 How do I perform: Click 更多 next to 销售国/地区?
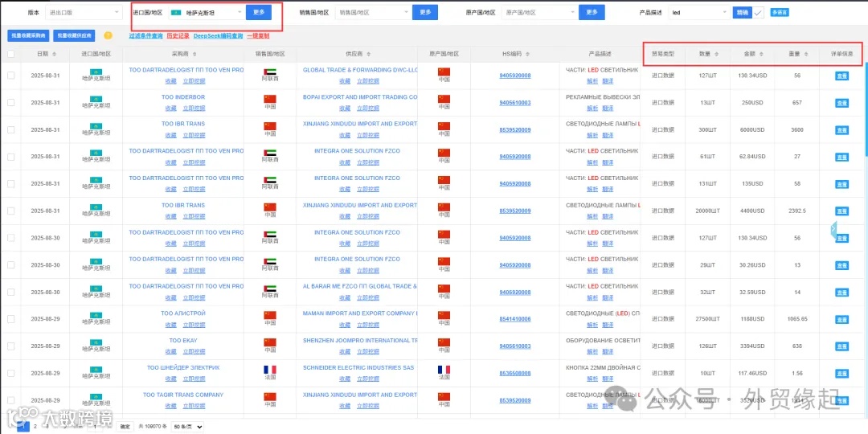pos(425,12)
